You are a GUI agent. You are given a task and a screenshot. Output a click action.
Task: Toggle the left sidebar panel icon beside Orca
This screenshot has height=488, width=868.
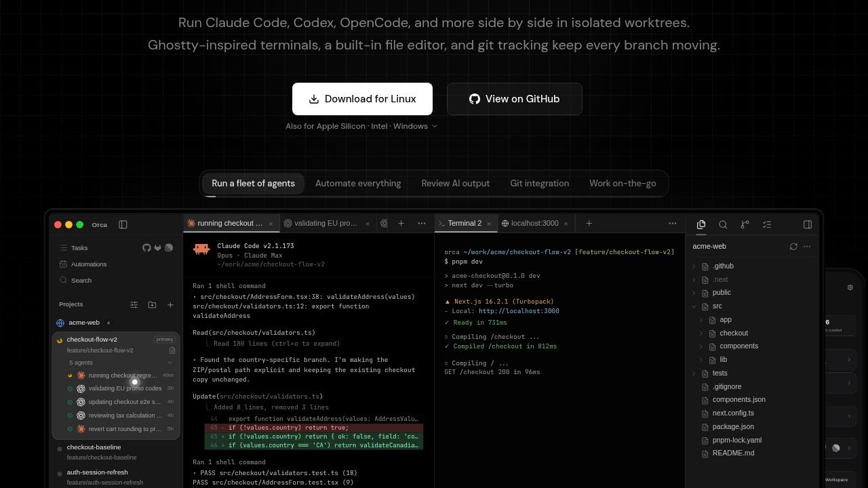pyautogui.click(x=123, y=224)
